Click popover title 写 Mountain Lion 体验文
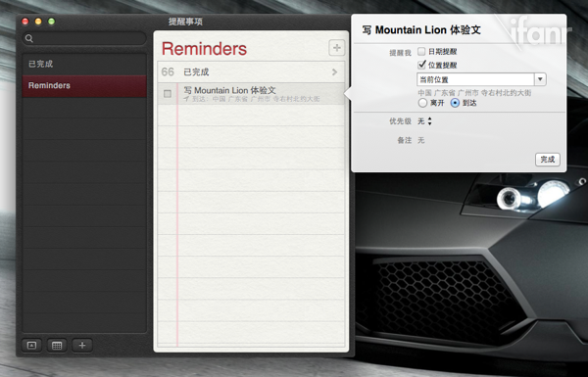 tap(421, 30)
